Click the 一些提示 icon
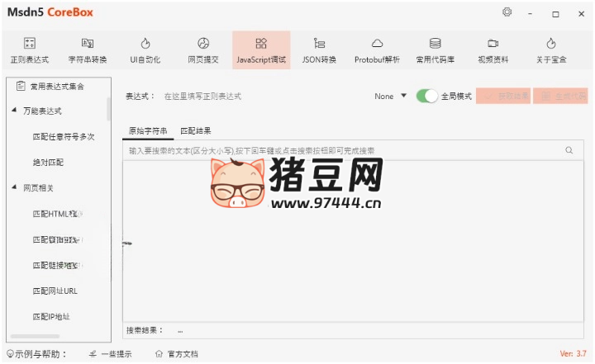This screenshot has width=595, height=364. click(93, 354)
